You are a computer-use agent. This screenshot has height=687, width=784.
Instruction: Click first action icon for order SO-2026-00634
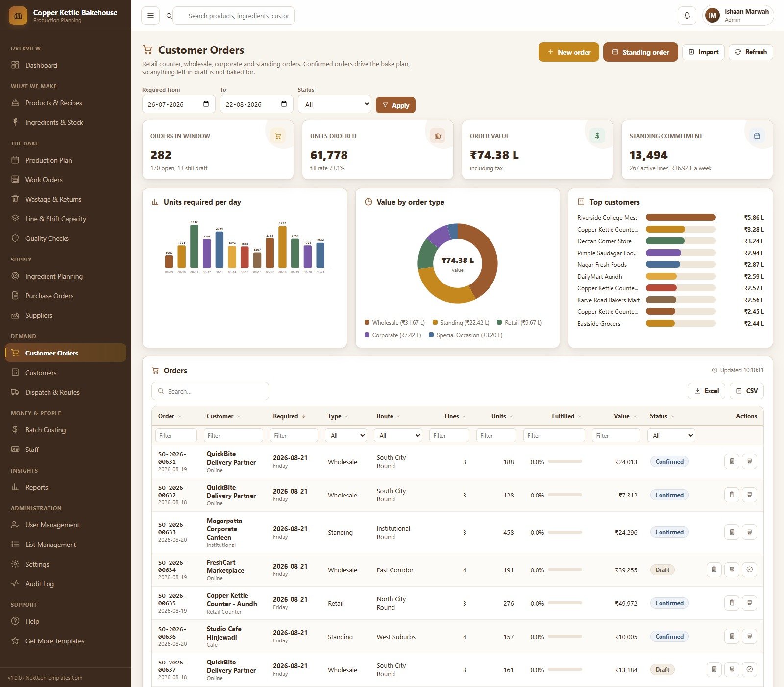click(714, 569)
